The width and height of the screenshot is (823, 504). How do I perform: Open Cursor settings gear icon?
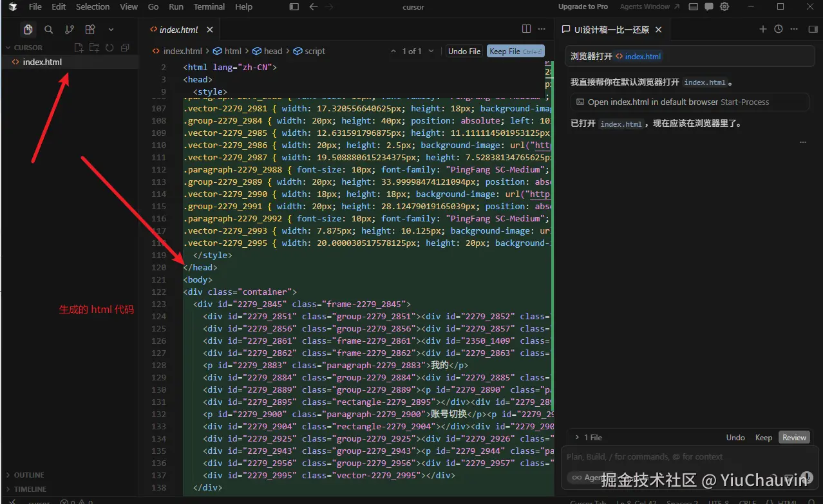point(724,7)
